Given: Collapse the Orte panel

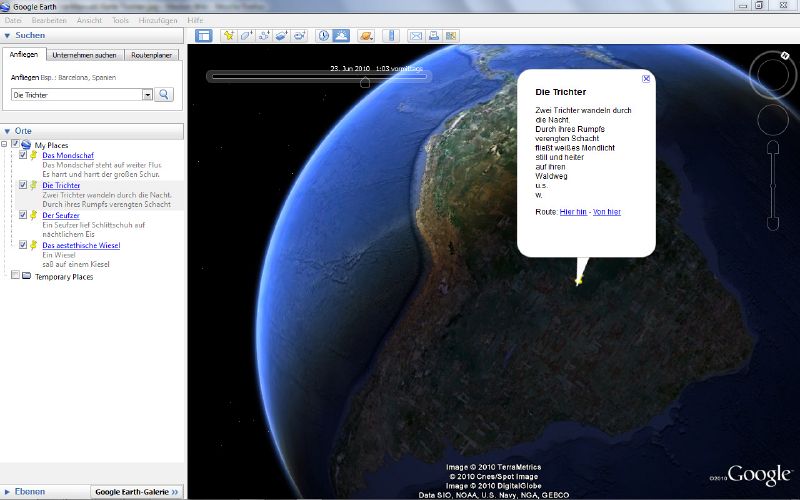Looking at the screenshot, I should click(7, 131).
